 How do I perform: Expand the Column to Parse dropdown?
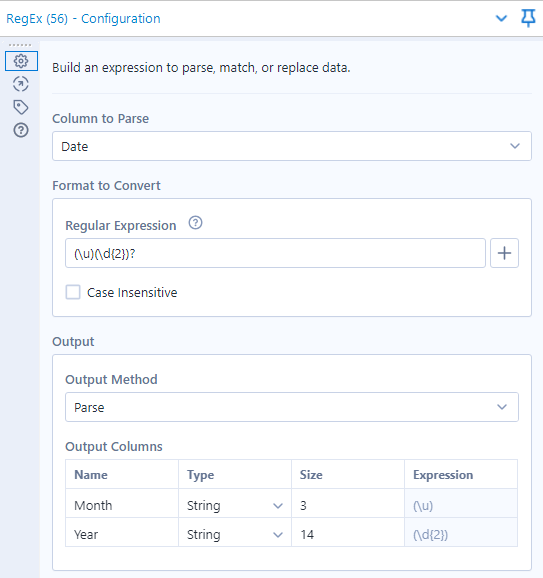(292, 146)
